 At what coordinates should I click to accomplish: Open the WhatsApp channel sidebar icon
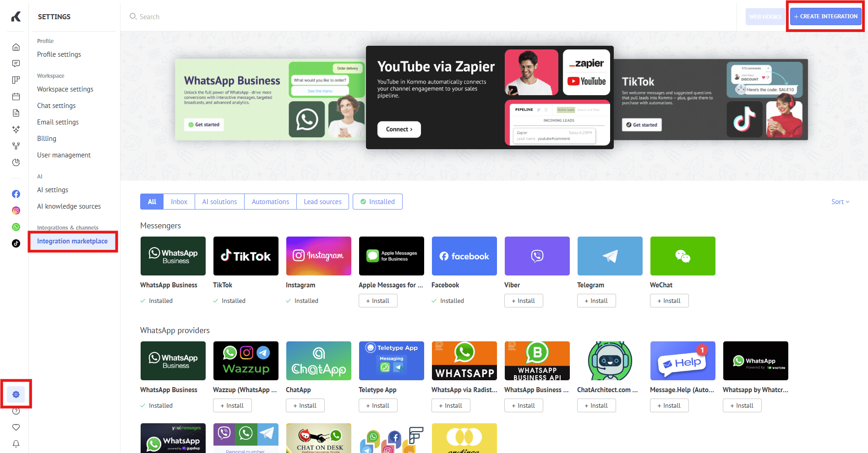click(x=16, y=227)
